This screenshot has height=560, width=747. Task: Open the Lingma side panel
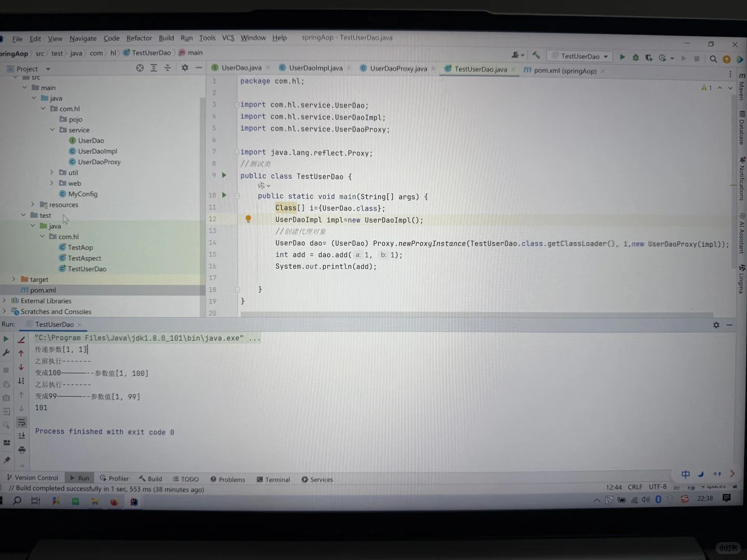pyautogui.click(x=742, y=279)
